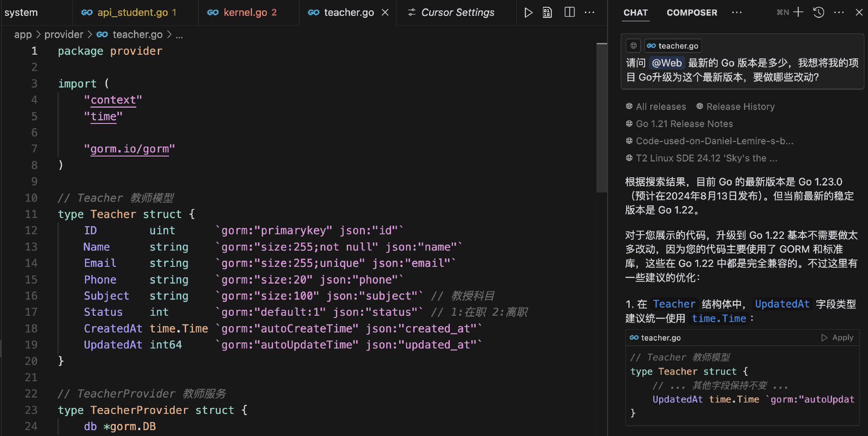868x436 pixels.
Task: Click line number 19 in gutter
Action: (x=31, y=345)
